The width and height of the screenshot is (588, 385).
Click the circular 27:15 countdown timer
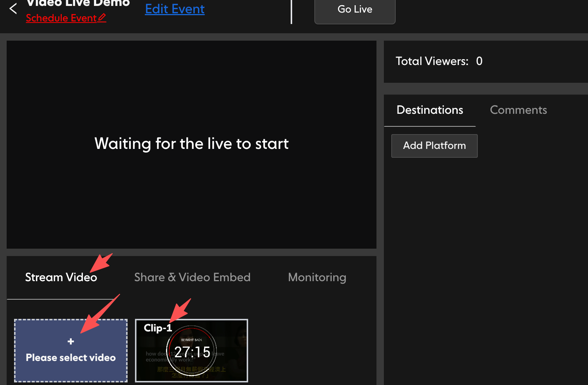(192, 351)
